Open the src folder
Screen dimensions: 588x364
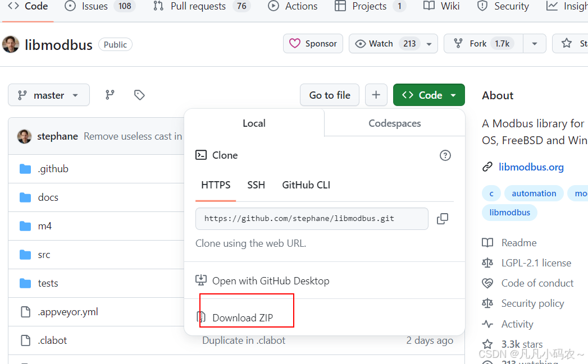(x=44, y=255)
